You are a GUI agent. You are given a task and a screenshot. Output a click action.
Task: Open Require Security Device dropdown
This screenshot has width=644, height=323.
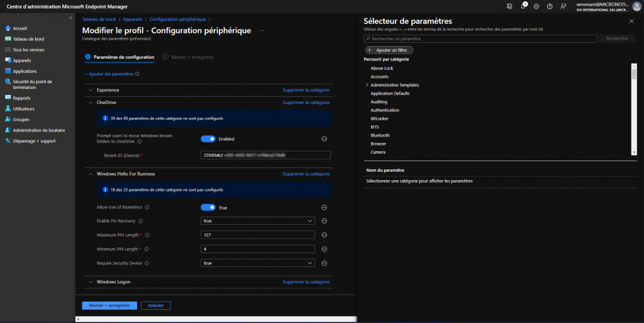click(x=257, y=263)
